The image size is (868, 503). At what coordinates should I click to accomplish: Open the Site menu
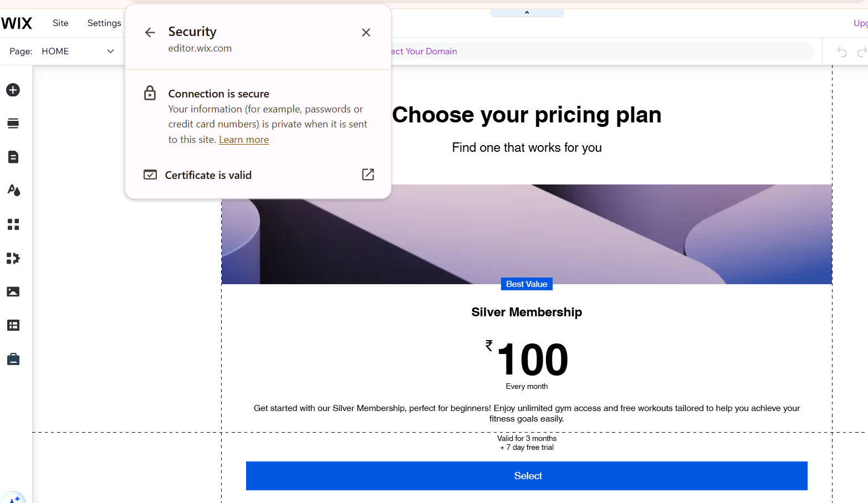click(60, 23)
